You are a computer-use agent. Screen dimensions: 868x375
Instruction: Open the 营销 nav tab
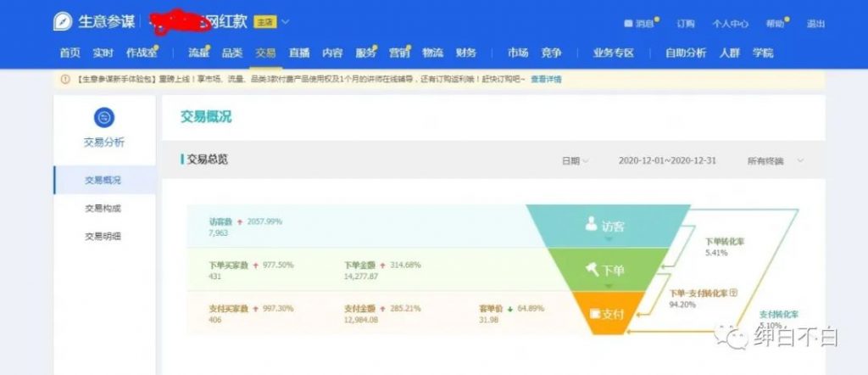click(400, 53)
